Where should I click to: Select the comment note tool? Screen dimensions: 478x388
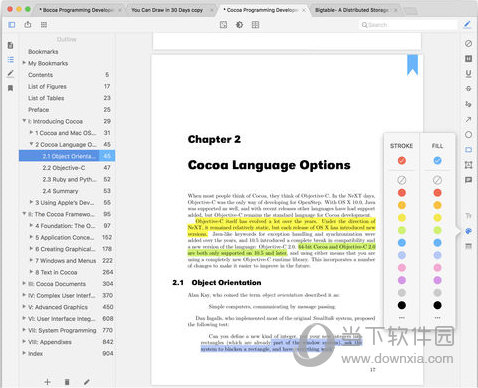[x=468, y=180]
